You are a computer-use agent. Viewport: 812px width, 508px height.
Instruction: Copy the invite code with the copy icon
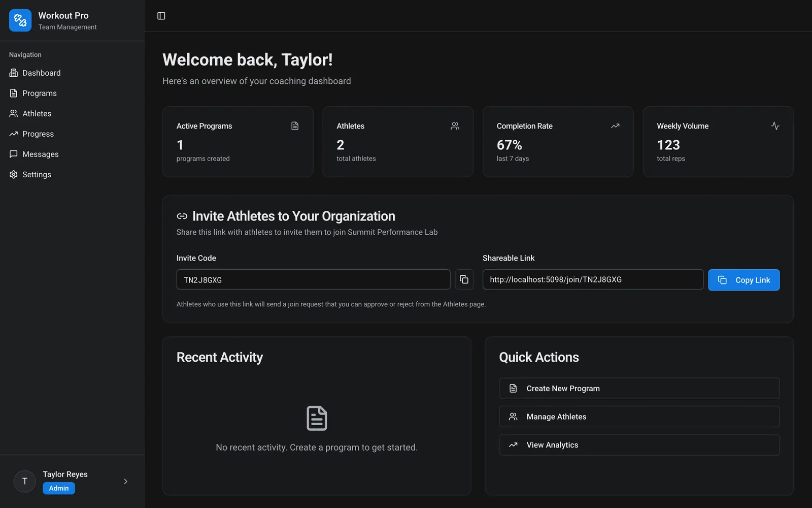pos(464,279)
